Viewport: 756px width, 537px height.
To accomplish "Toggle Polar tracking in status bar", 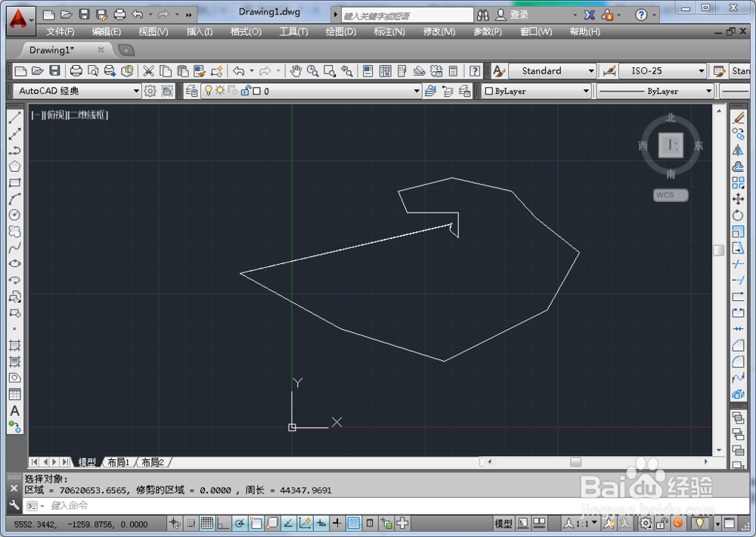I will tap(240, 523).
